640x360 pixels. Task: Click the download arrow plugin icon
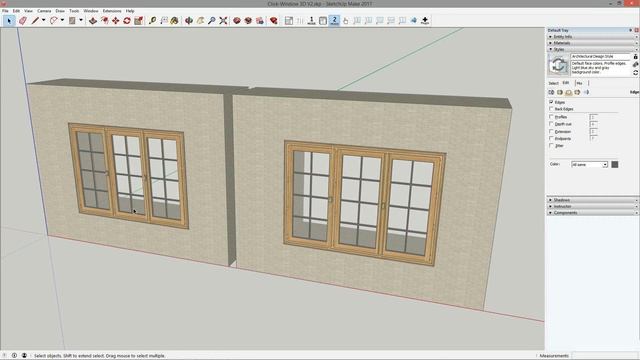click(425, 20)
